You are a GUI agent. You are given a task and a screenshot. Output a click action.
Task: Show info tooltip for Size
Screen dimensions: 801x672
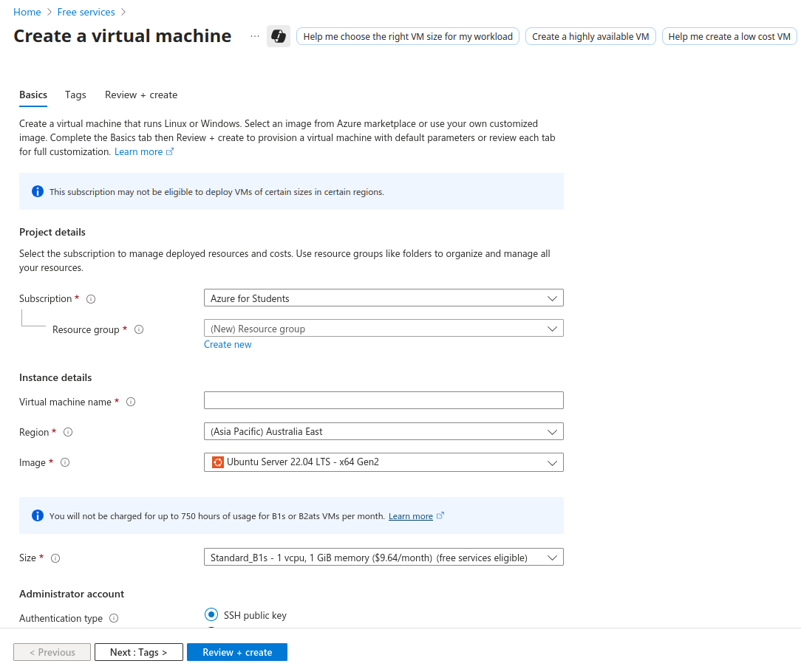click(55, 558)
